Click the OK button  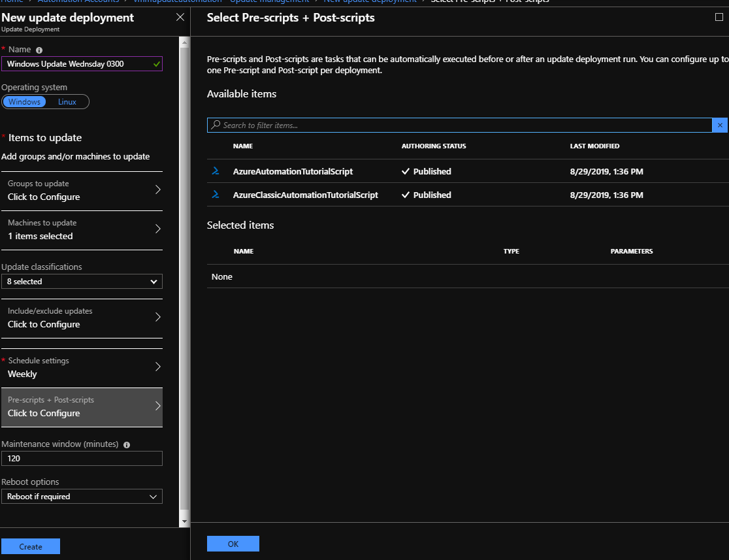click(x=233, y=544)
